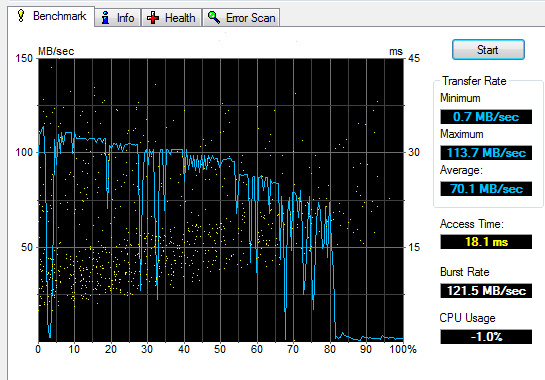
Task: Select the Minimum value 0.7 MB/sec
Action: (x=486, y=117)
